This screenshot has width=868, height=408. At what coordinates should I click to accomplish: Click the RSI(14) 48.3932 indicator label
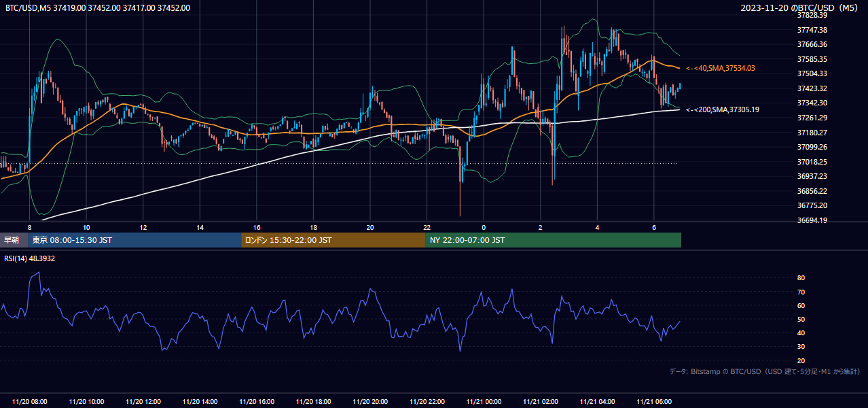(x=30, y=258)
